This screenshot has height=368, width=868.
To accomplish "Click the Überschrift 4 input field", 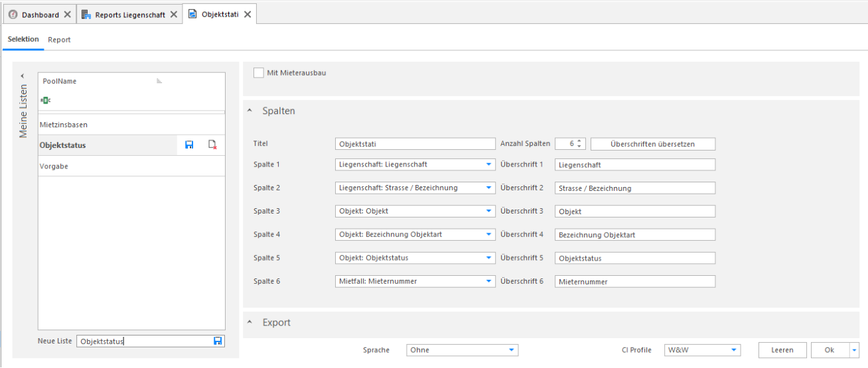I will point(635,235).
